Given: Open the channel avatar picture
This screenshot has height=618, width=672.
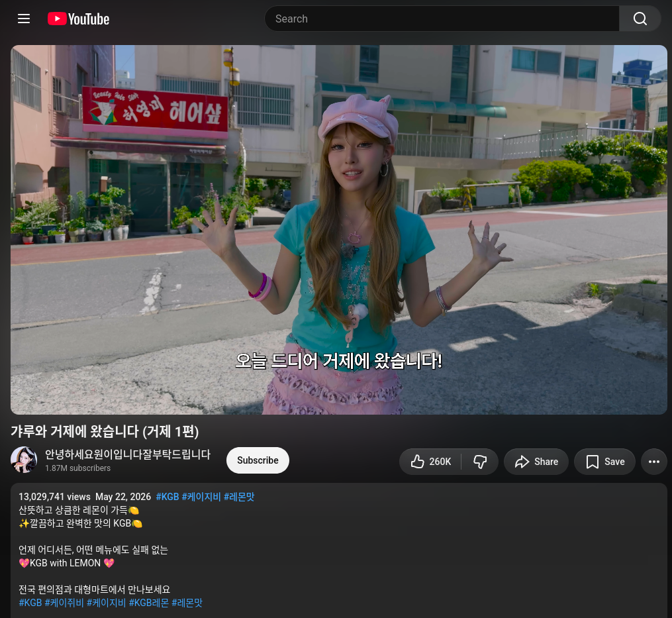Looking at the screenshot, I should pos(24,460).
